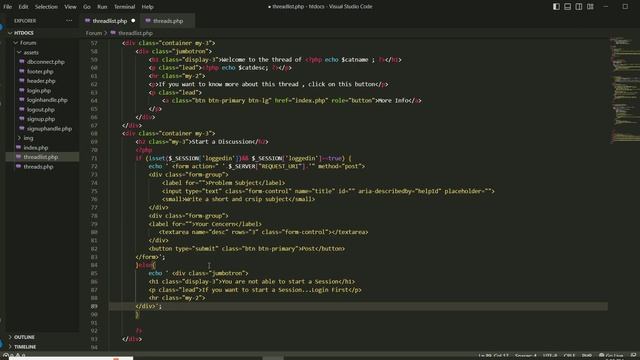Click PHP icon on threads.php tab
640x360 pixels.
point(148,20)
